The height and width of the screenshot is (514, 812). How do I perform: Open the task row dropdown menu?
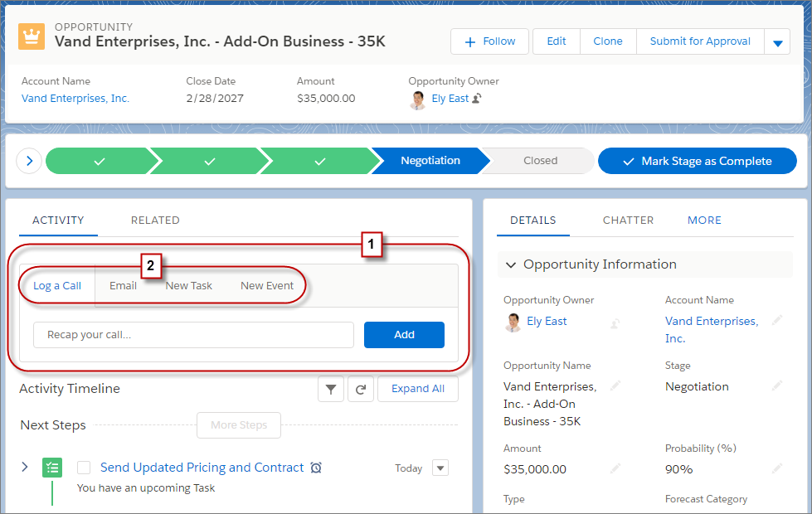[440, 468]
